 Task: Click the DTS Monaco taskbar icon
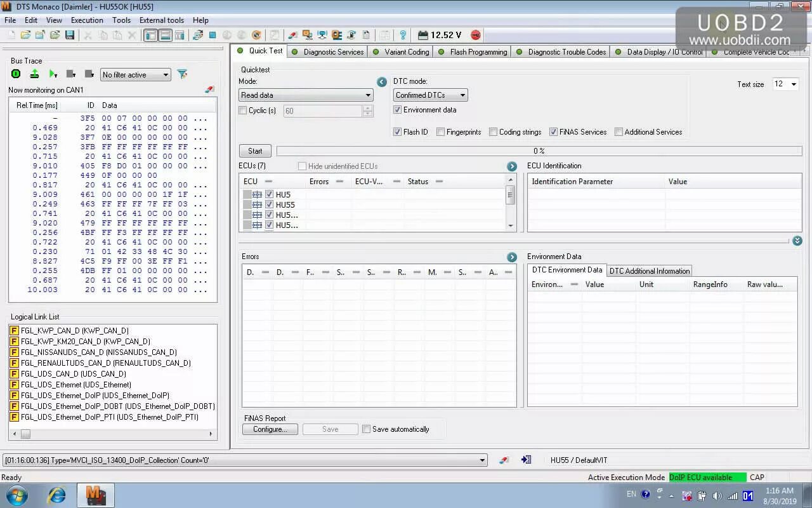[95, 495]
